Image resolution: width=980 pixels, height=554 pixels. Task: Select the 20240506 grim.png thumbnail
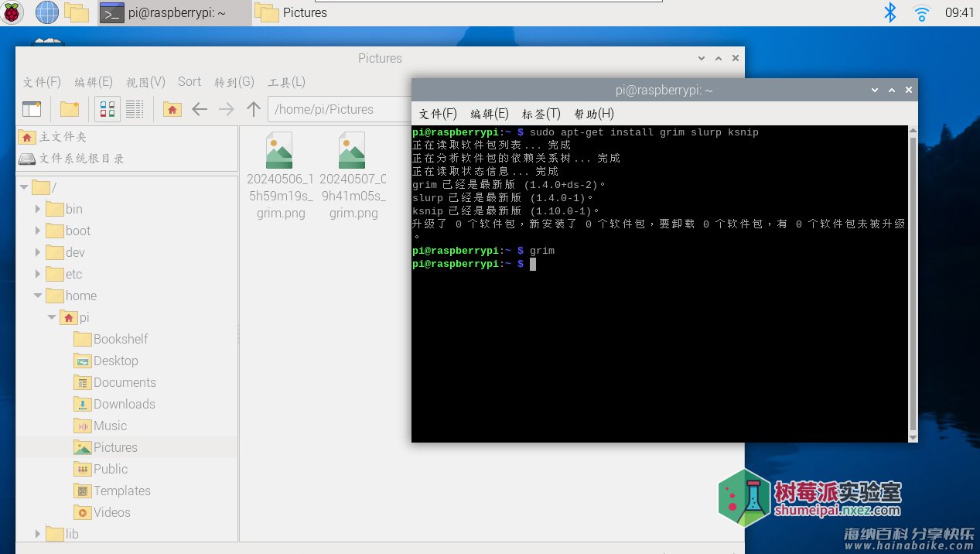point(280,176)
